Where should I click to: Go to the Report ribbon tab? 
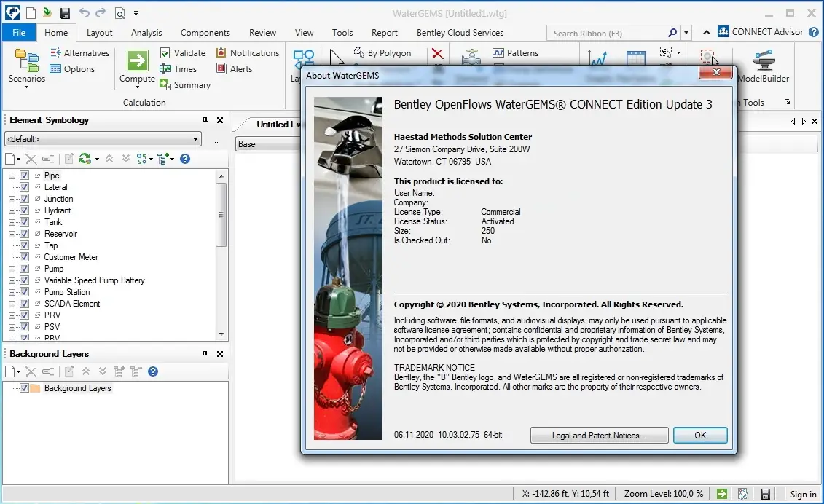(385, 33)
